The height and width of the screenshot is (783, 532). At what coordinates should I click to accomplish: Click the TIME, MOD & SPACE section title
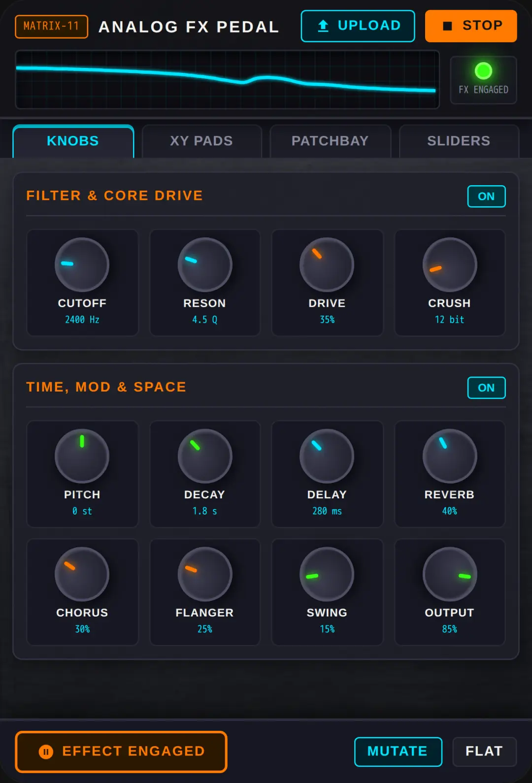tap(106, 388)
